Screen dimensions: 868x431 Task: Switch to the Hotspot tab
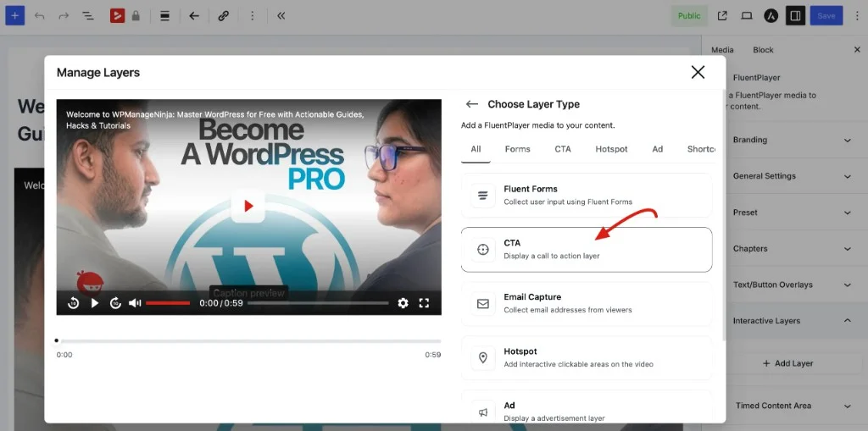tap(612, 149)
